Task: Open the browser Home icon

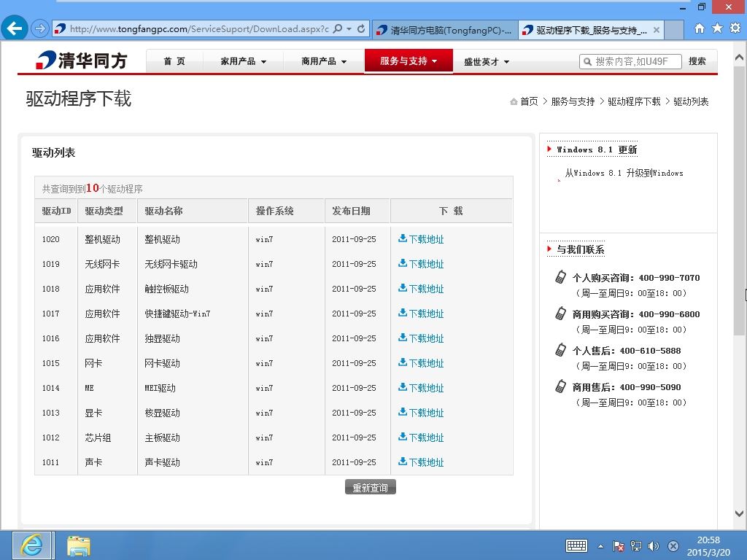Action: 700,28
